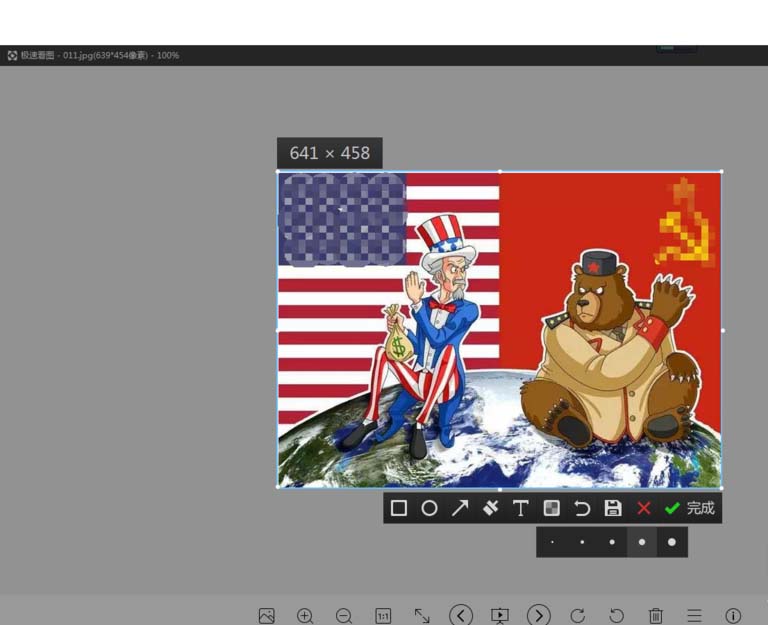768x625 pixels.
Task: Choose the second smallest brush size dot
Action: click(582, 542)
